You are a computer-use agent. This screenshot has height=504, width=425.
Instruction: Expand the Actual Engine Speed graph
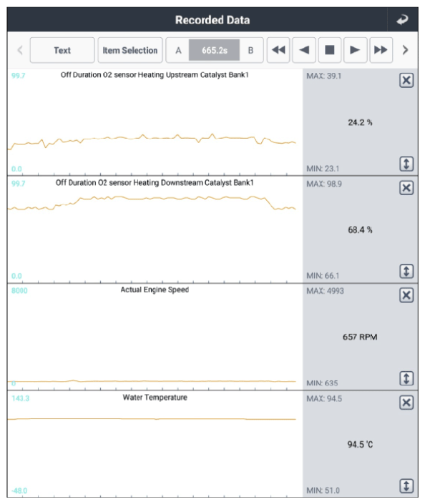point(406,378)
